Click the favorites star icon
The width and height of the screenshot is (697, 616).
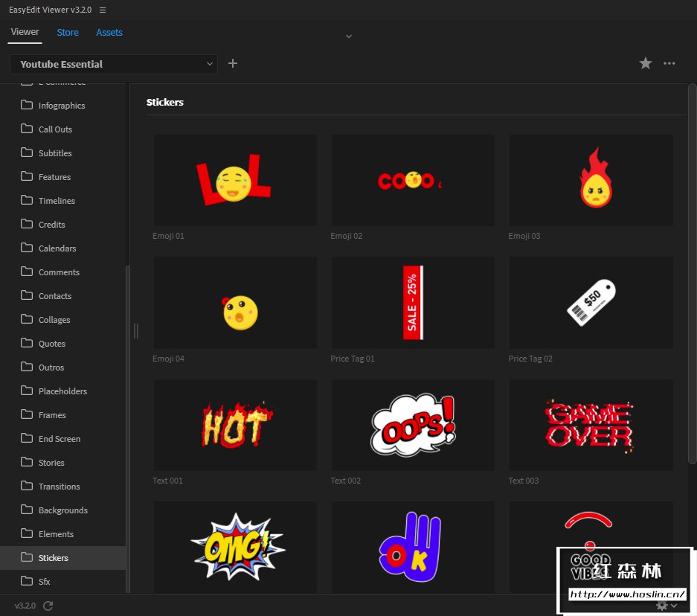point(646,63)
